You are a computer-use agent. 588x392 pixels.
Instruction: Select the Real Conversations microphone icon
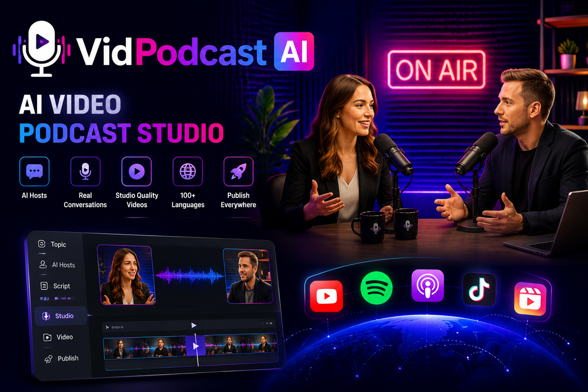pyautogui.click(x=85, y=171)
